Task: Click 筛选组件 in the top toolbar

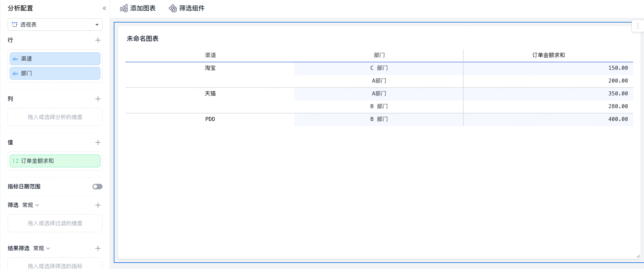Action: click(x=187, y=8)
